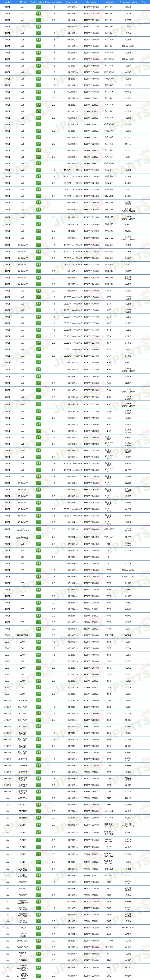This screenshot has width=150, height=980.
Task: Click fuel icon in Skoda Octavia CHHA row
Action: pos(38,727)
